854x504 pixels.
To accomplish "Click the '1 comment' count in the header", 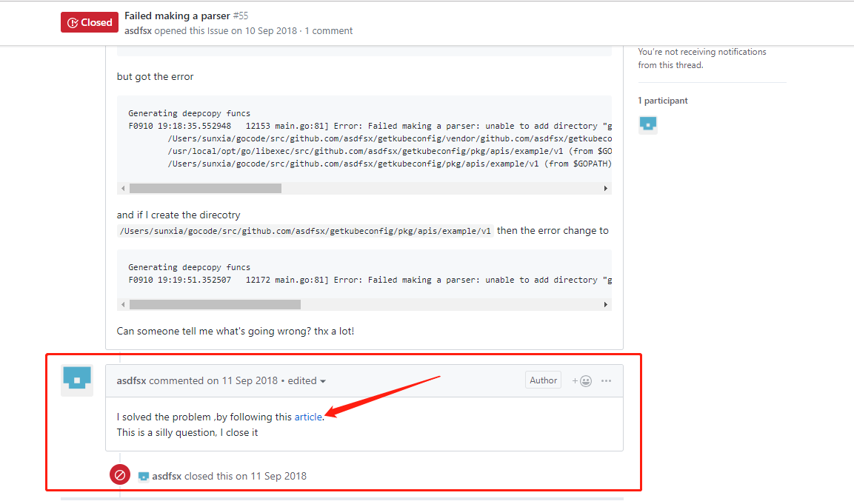I will coord(328,31).
